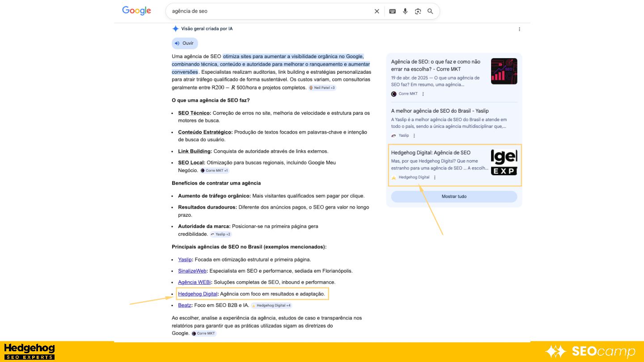The width and height of the screenshot is (644, 362).
Task: Follow the Yaslip link in the agency list
Action: (185, 260)
